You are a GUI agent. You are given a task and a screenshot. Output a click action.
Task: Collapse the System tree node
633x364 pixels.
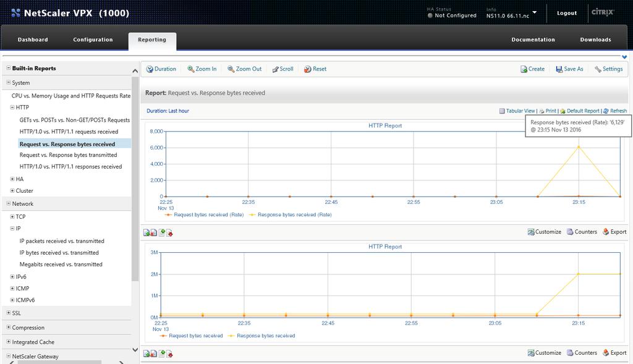click(x=9, y=82)
